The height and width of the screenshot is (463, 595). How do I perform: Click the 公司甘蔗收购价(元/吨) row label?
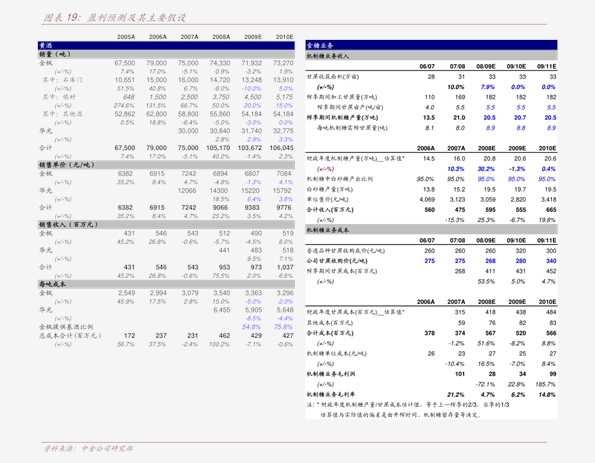tap(337, 261)
